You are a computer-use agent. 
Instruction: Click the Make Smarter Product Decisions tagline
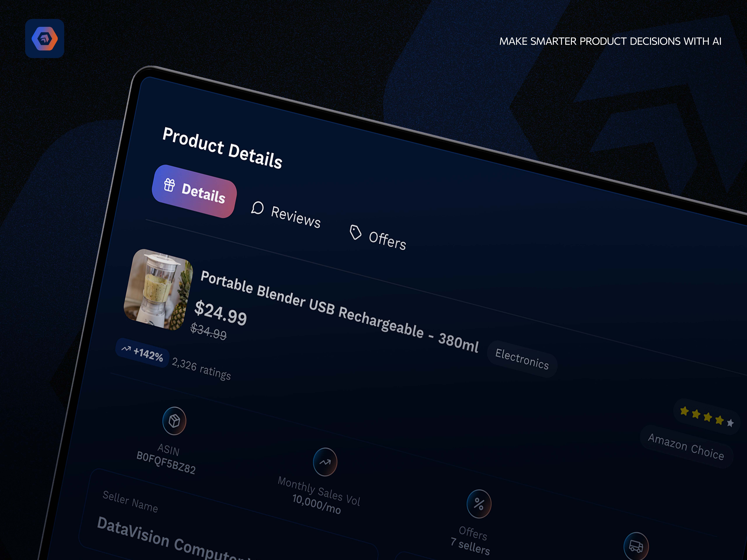(x=610, y=41)
